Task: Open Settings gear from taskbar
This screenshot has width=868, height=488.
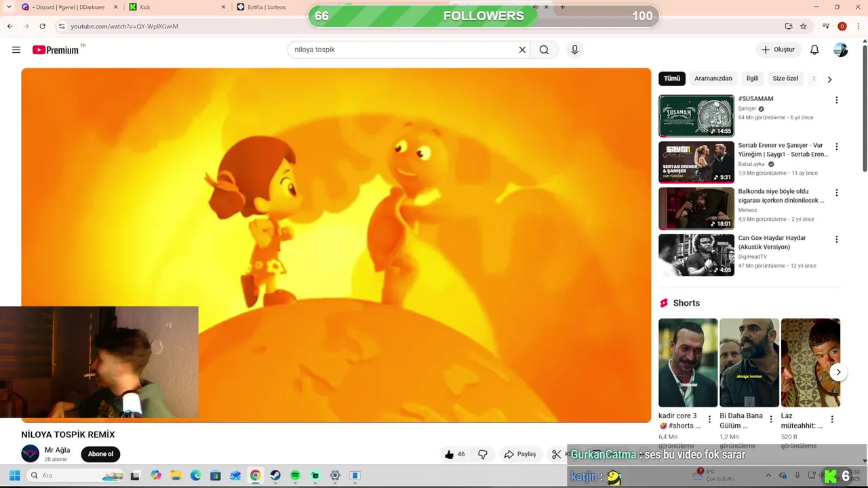Action: pos(335,475)
